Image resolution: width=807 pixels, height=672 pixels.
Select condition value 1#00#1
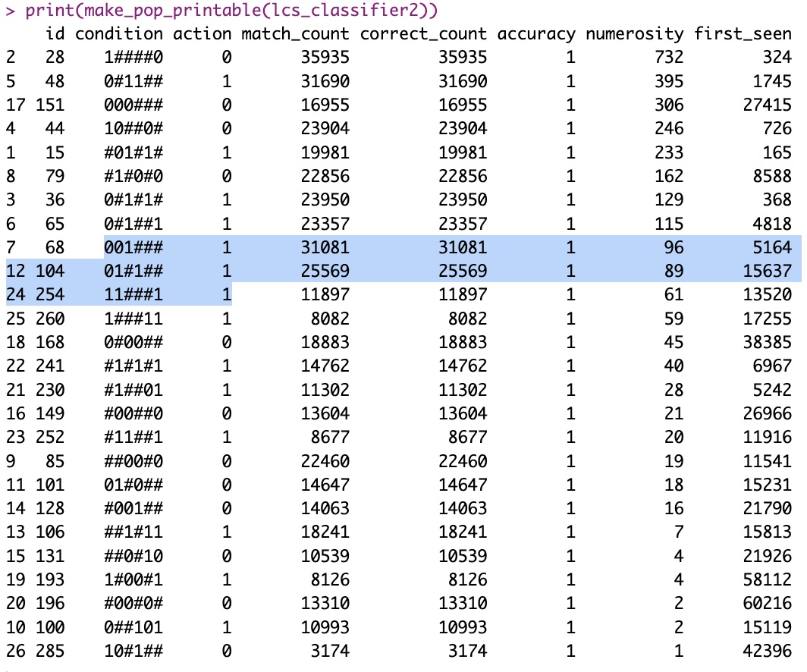(x=133, y=580)
